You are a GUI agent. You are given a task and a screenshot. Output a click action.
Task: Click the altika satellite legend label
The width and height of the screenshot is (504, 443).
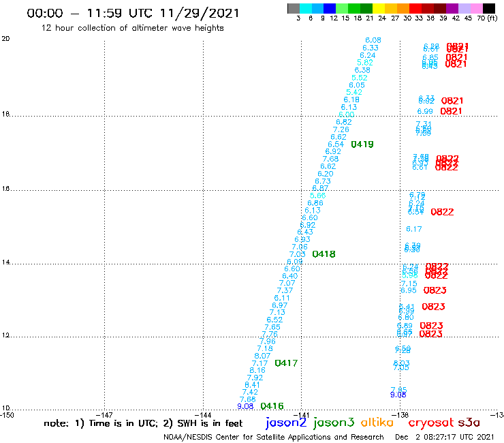pyautogui.click(x=377, y=423)
